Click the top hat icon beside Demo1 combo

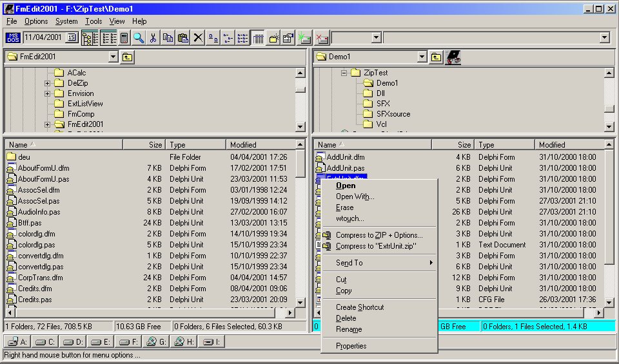point(453,57)
